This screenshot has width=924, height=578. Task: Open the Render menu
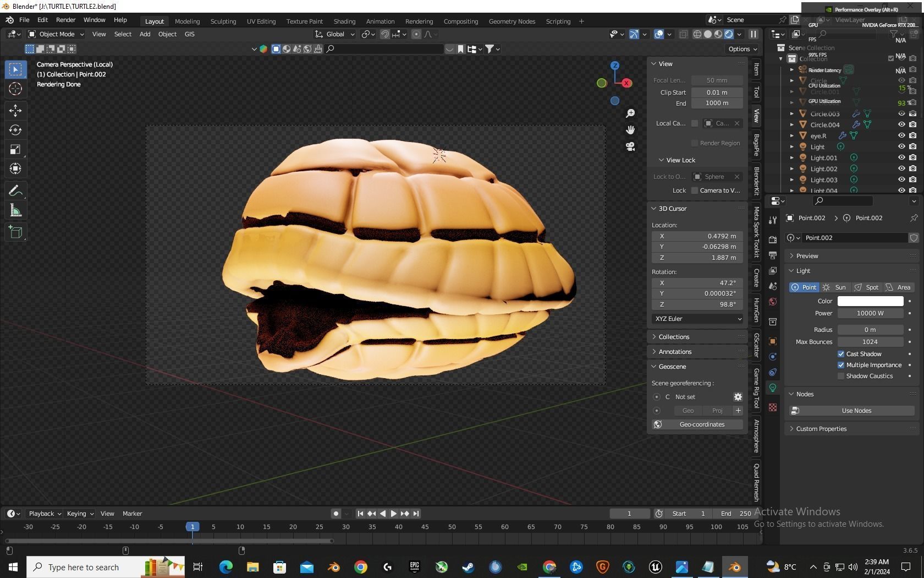click(65, 20)
